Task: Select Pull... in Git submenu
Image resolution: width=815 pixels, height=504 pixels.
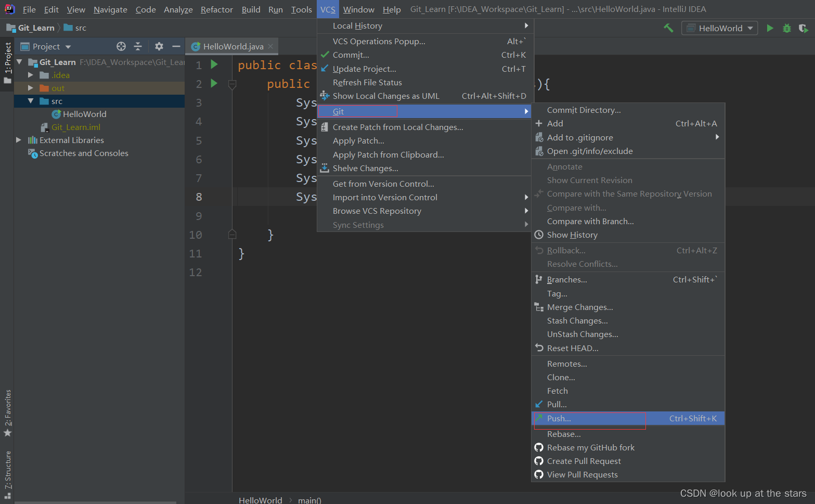Action: 628,404
